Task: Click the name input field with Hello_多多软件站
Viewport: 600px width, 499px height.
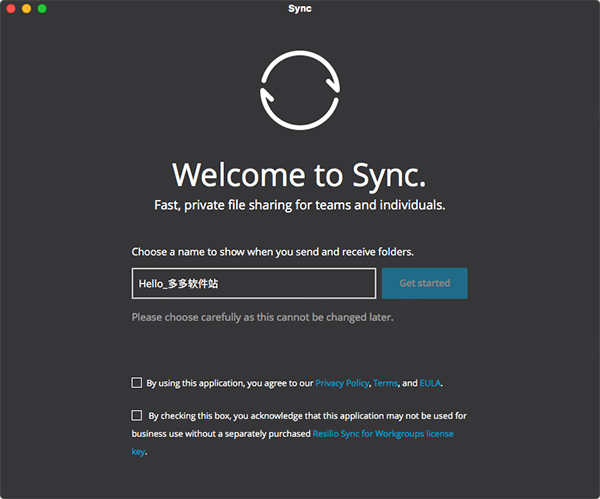Action: (x=254, y=284)
